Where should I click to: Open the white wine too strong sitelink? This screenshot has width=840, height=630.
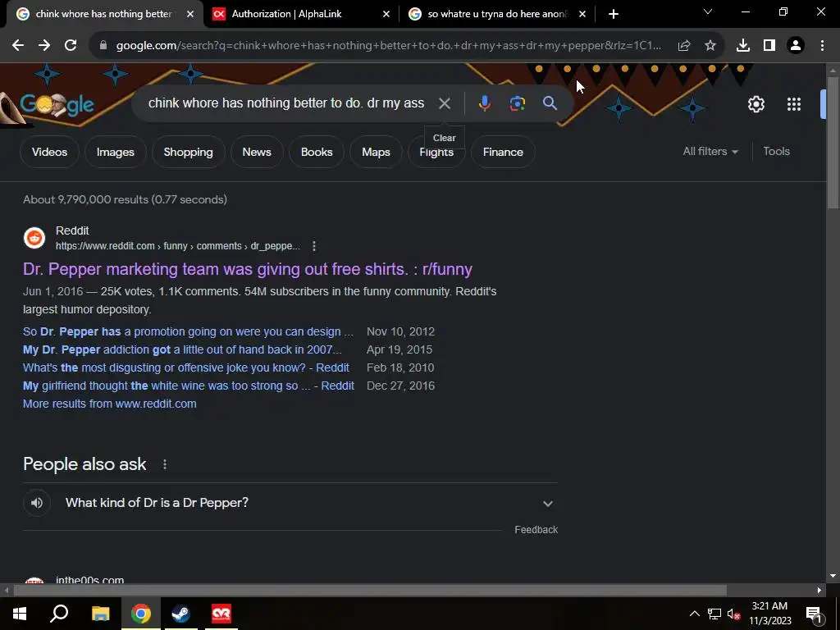[x=189, y=386]
